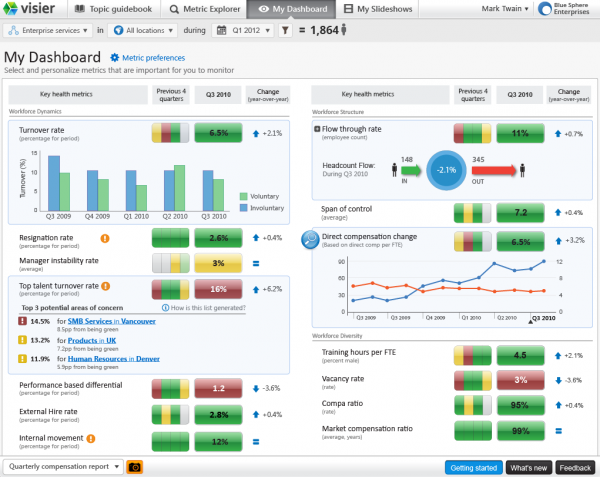The image size is (600, 477).
Task: Toggle the Involuntary legend entry
Action: [262, 208]
